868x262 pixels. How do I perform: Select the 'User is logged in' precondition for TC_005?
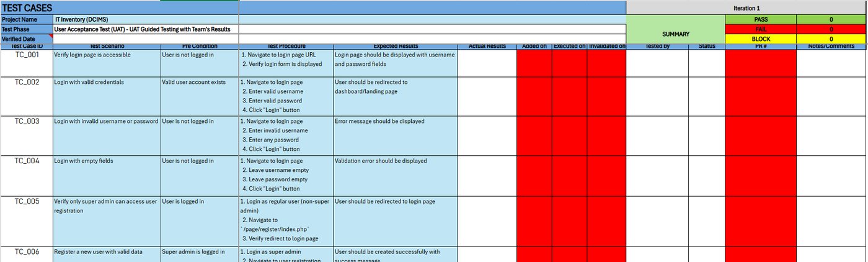point(200,221)
